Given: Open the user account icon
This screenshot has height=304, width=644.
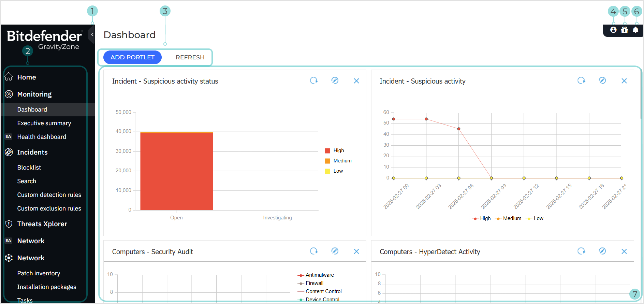Looking at the screenshot, I should click(x=613, y=30).
